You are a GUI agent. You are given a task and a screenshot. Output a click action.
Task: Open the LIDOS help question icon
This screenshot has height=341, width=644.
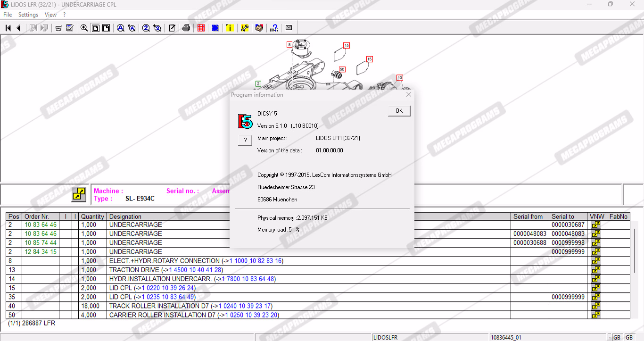pyautogui.click(x=274, y=28)
